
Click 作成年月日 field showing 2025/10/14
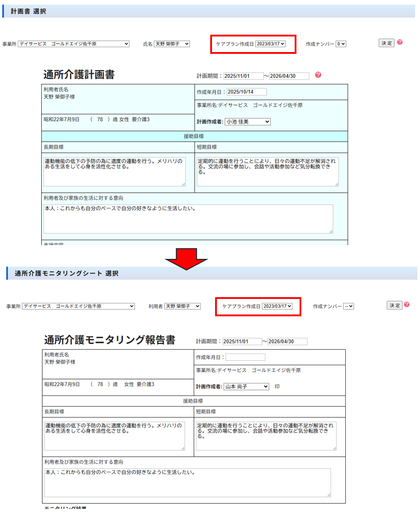pyautogui.click(x=247, y=92)
